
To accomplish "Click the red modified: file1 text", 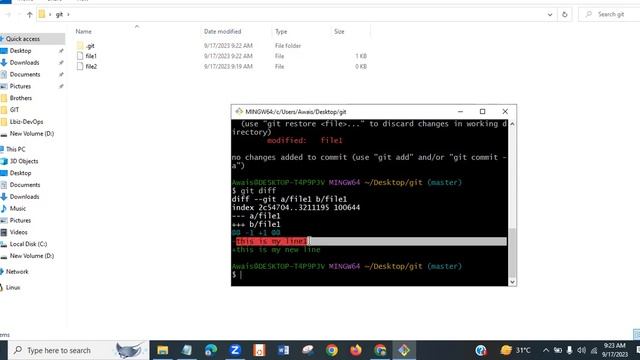I will click(304, 140).
